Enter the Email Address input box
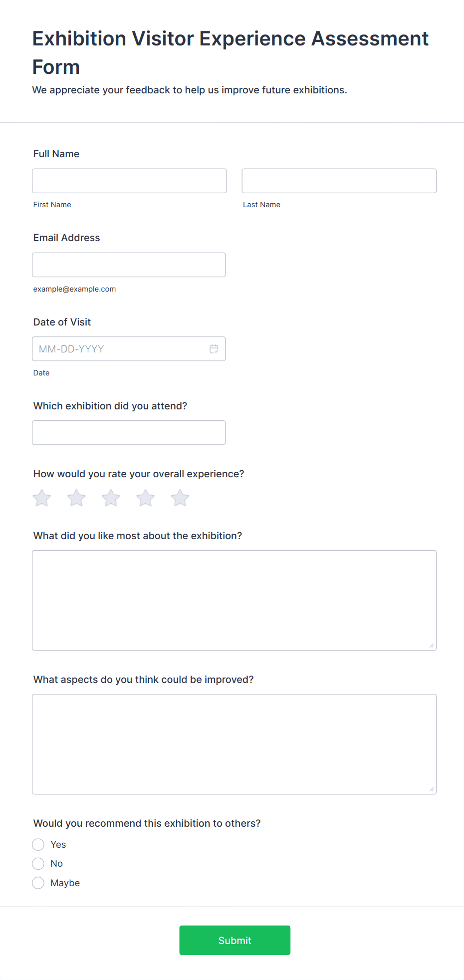 tap(129, 265)
